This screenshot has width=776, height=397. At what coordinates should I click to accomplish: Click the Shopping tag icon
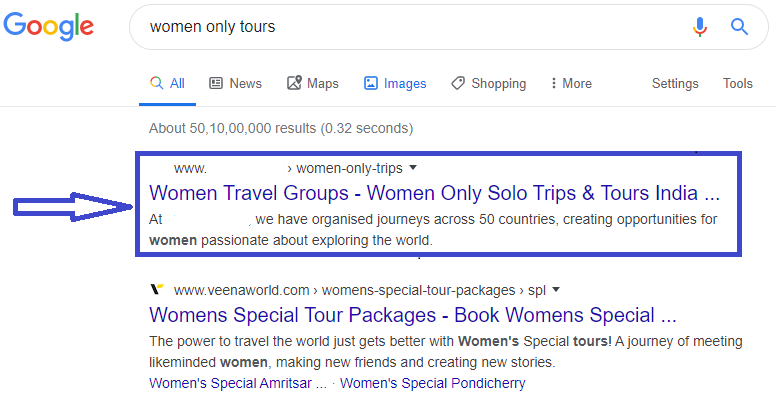pos(458,83)
